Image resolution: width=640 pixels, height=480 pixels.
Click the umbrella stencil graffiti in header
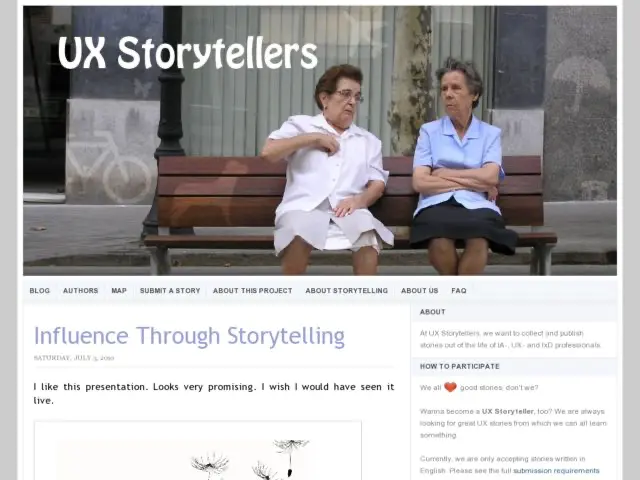(580, 84)
